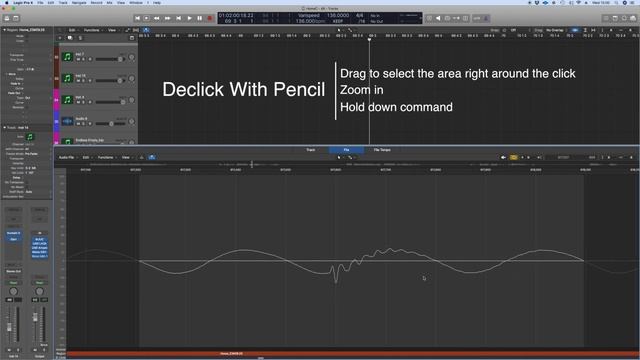Open the Tracks area Edit menu

73,30
